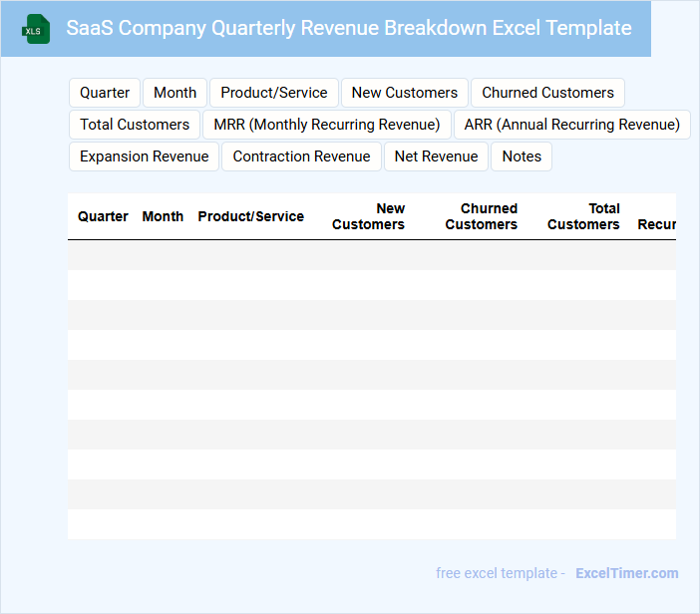This screenshot has width=700, height=614.
Task: Select ARR (Annual Recurring Revenue) tag
Action: (x=572, y=125)
